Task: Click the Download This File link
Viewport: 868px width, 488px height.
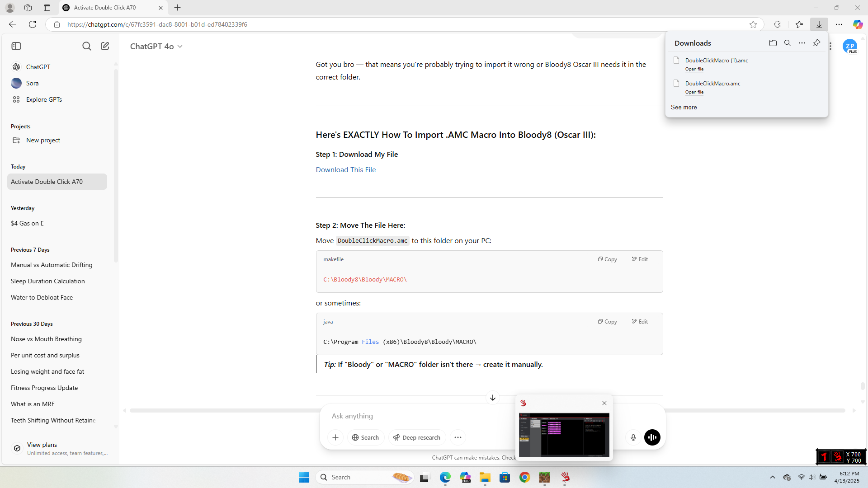Action: pyautogui.click(x=345, y=169)
